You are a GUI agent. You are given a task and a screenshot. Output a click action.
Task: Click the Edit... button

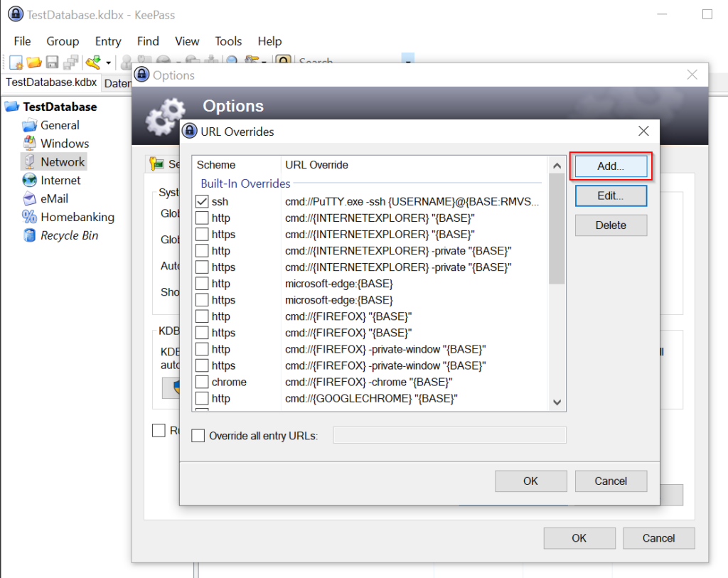pyautogui.click(x=611, y=196)
